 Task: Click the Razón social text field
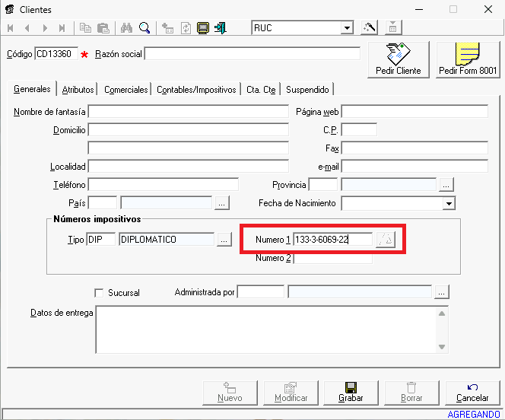tap(252, 54)
